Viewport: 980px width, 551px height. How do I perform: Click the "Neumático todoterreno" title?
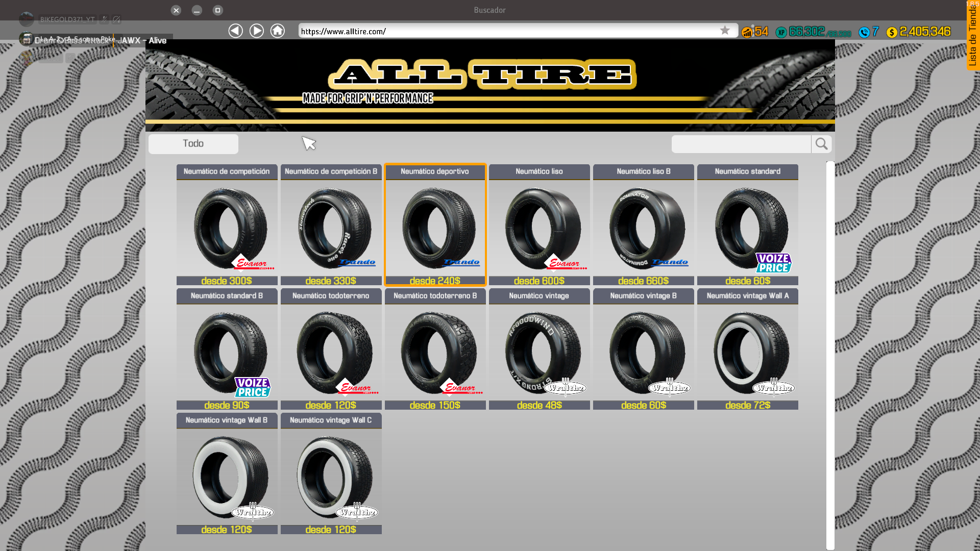coord(331,296)
